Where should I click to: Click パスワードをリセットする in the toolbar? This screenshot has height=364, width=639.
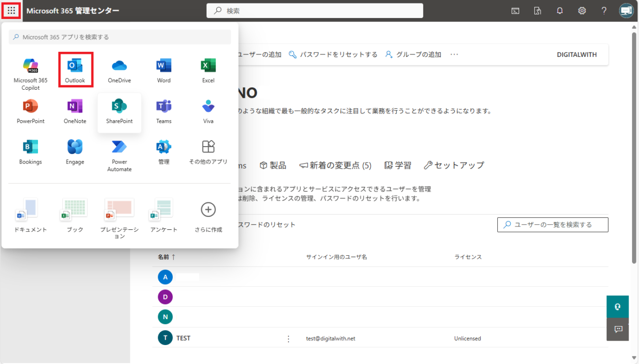pos(333,54)
